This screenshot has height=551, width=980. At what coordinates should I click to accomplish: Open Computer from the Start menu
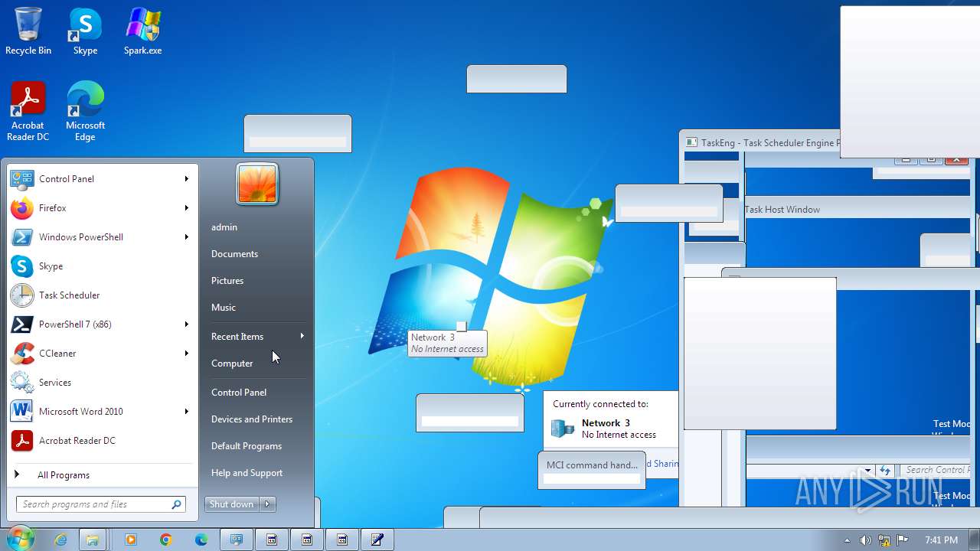(232, 364)
